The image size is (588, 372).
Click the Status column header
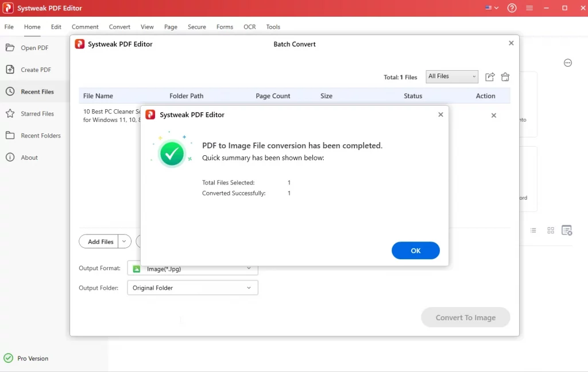pyautogui.click(x=413, y=95)
